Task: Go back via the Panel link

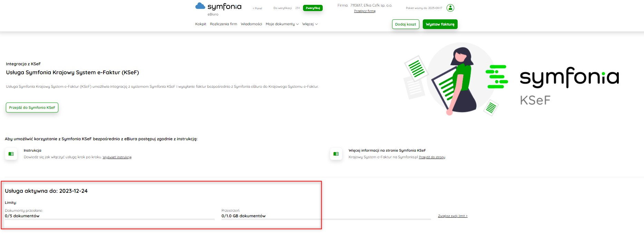Action: 257,8
